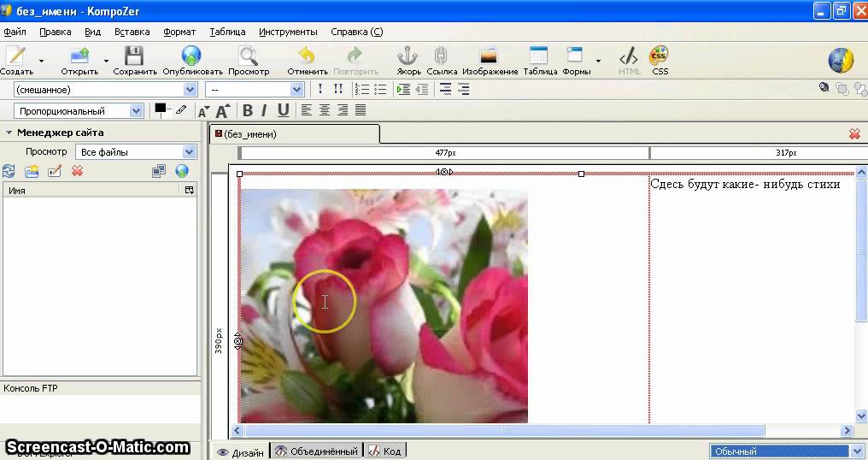Open the Правка menu
This screenshot has width=868, height=460.
pos(55,32)
